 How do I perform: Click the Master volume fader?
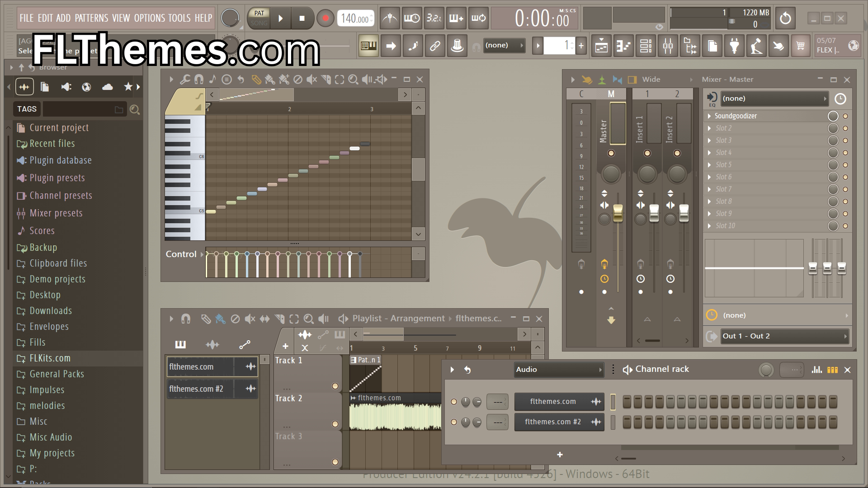pos(618,213)
